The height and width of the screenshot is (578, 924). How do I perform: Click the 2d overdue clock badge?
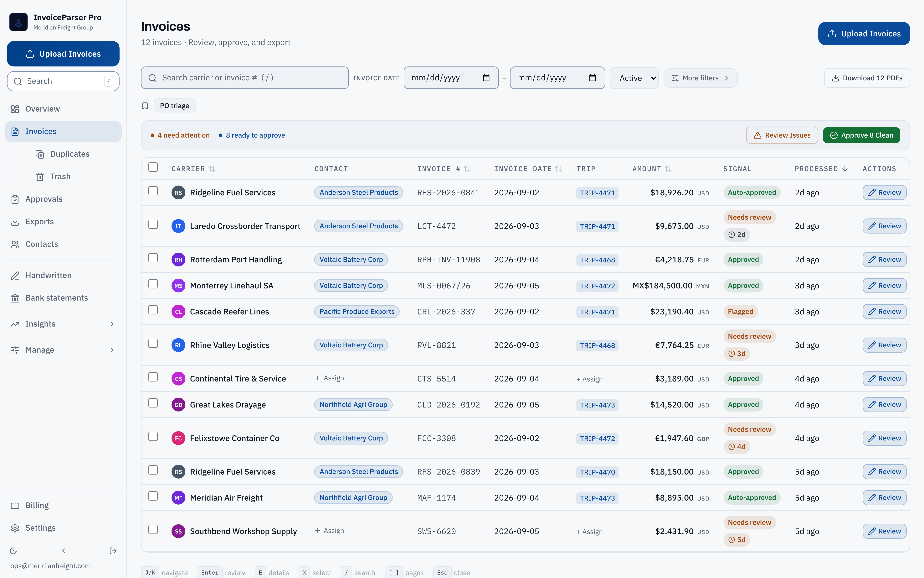click(x=737, y=235)
